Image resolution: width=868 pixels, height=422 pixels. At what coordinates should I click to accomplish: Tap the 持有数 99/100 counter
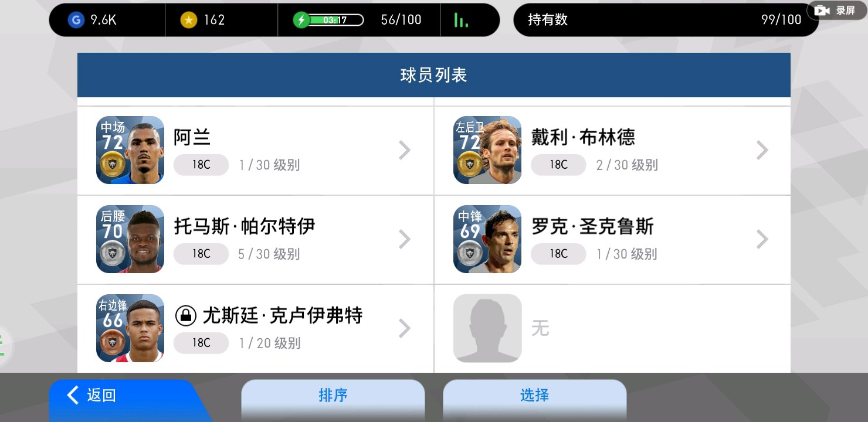tap(666, 20)
